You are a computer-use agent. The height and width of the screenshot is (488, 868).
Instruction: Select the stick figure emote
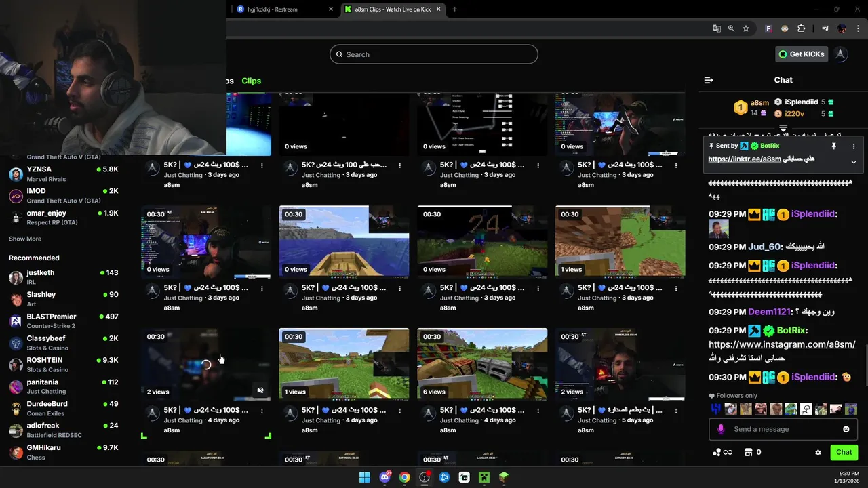click(806, 409)
